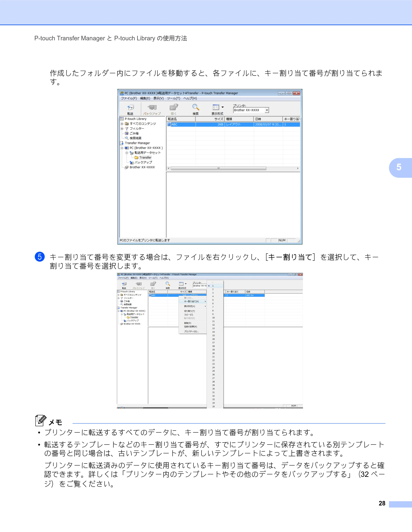
Task: Choose コピー(C) in the context menu
Action: pyautogui.click(x=193, y=315)
